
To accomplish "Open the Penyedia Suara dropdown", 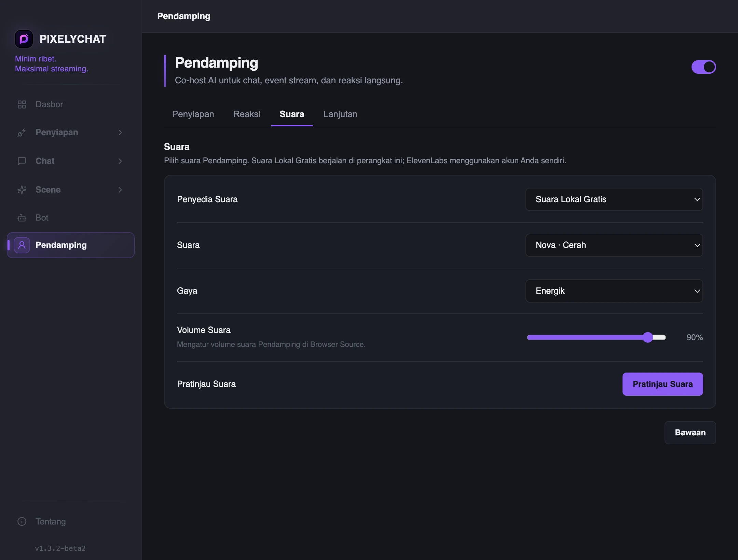I will click(614, 199).
